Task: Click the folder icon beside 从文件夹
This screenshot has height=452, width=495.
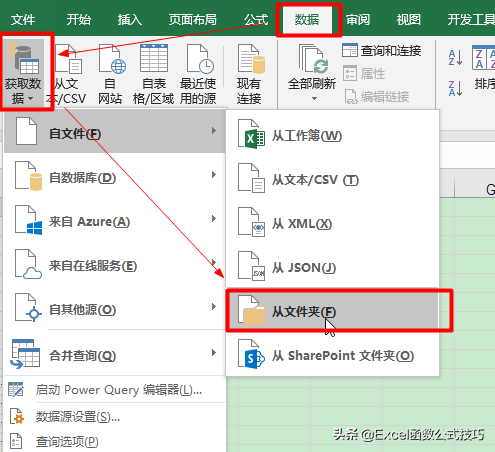Action: [x=252, y=310]
